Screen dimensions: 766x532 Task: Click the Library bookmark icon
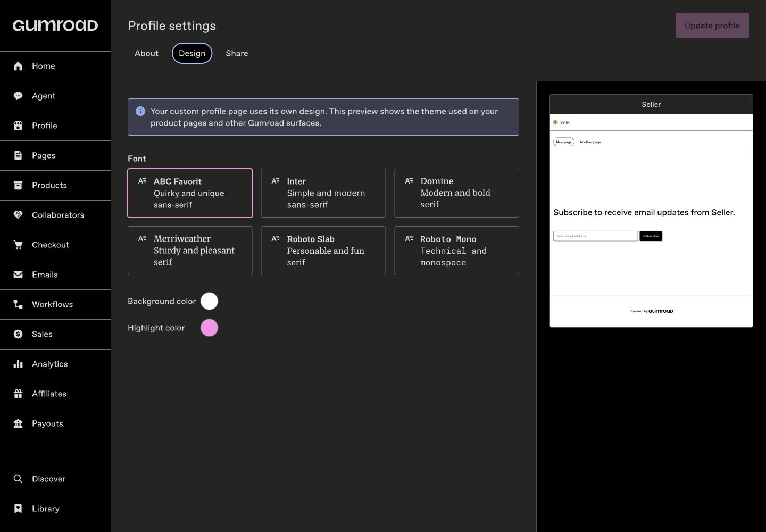click(x=18, y=509)
